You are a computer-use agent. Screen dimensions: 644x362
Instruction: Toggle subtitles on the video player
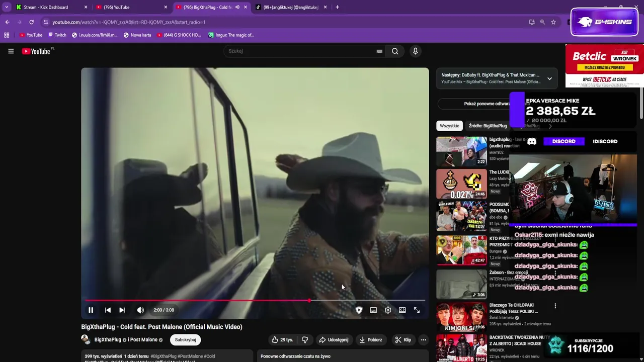(373, 310)
